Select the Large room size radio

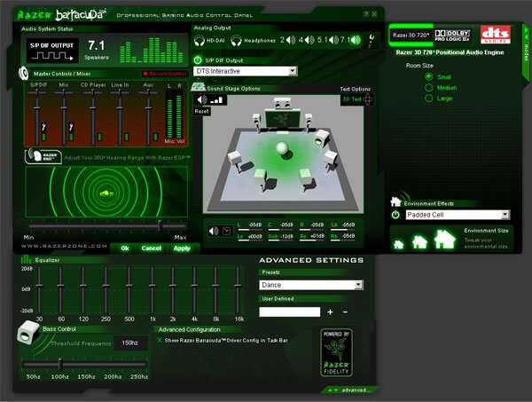[429, 99]
